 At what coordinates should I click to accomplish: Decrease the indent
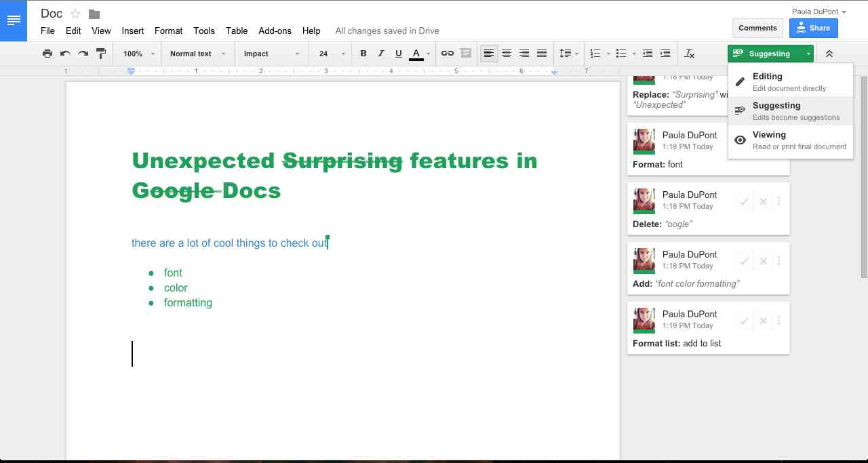tap(648, 54)
